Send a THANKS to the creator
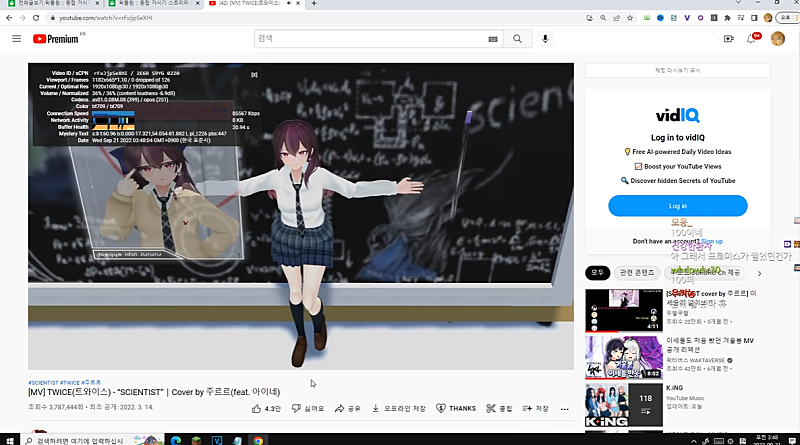 456,408
